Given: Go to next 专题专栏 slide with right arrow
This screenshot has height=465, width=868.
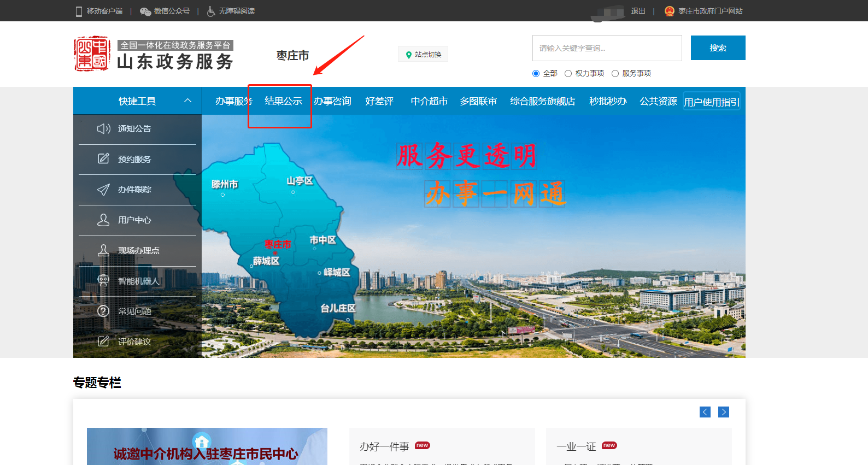Looking at the screenshot, I should (723, 412).
